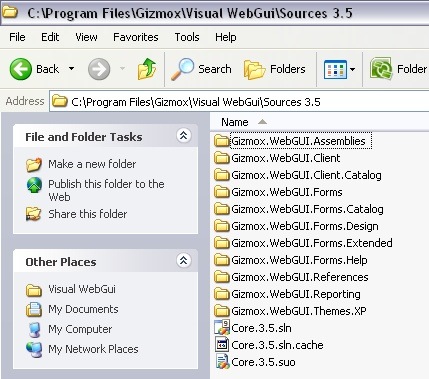Open My Documents link
This screenshot has width=429, height=379.
(x=83, y=309)
